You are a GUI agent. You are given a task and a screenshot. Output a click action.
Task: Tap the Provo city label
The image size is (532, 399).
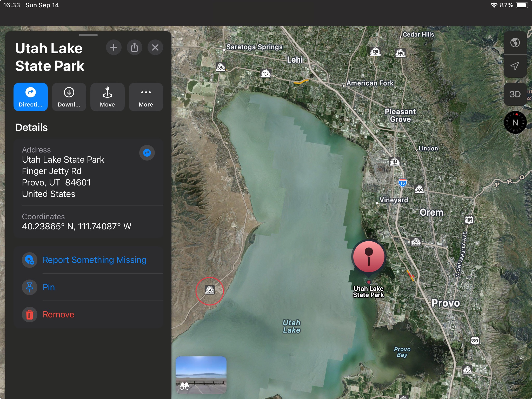click(x=445, y=303)
